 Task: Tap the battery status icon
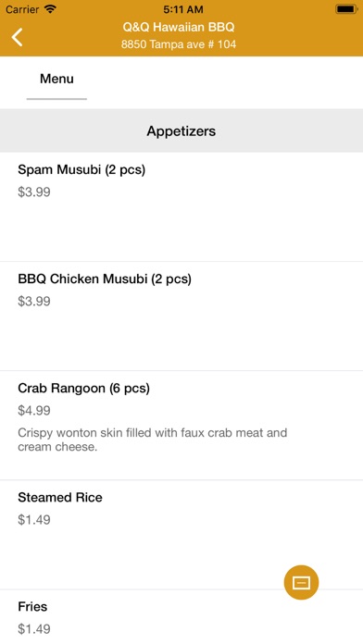click(x=345, y=9)
